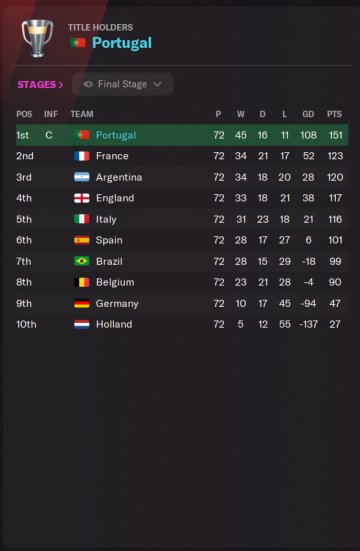
Task: Click Holland's flag icon in the table
Action: pyautogui.click(x=82, y=324)
